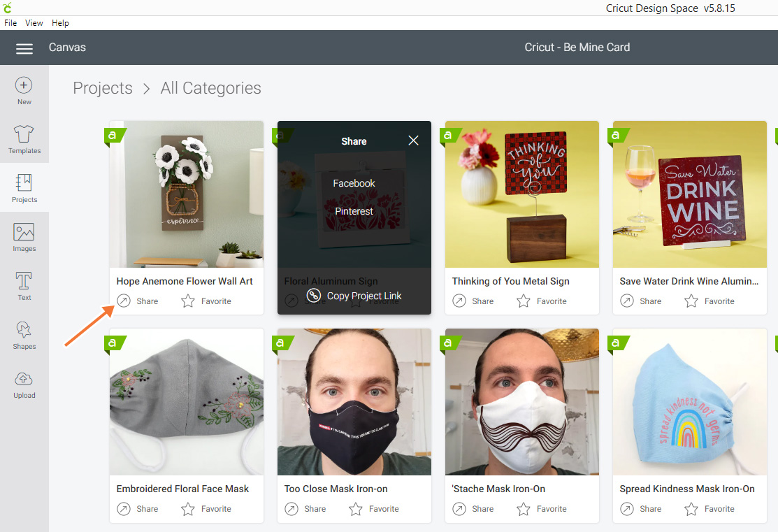Share arrow icon under 'Stache Mask Iron-On
Screen dimensions: 778x532
tap(459, 509)
